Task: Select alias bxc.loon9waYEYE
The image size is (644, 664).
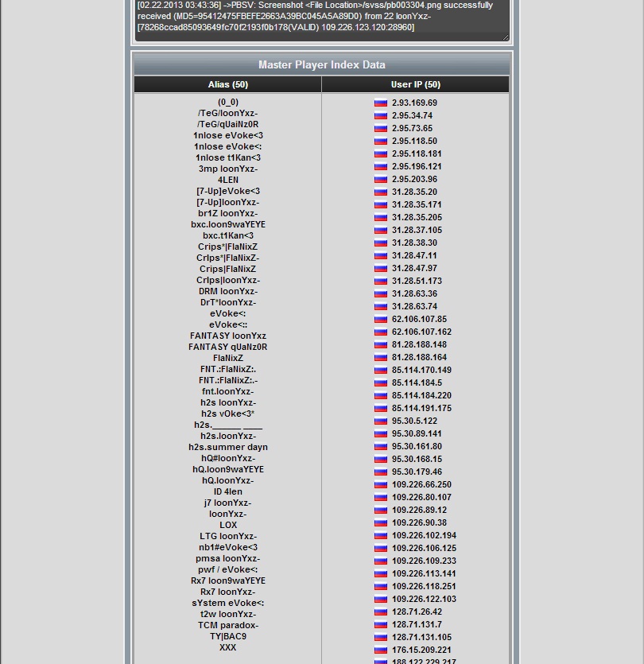Action: pos(228,224)
